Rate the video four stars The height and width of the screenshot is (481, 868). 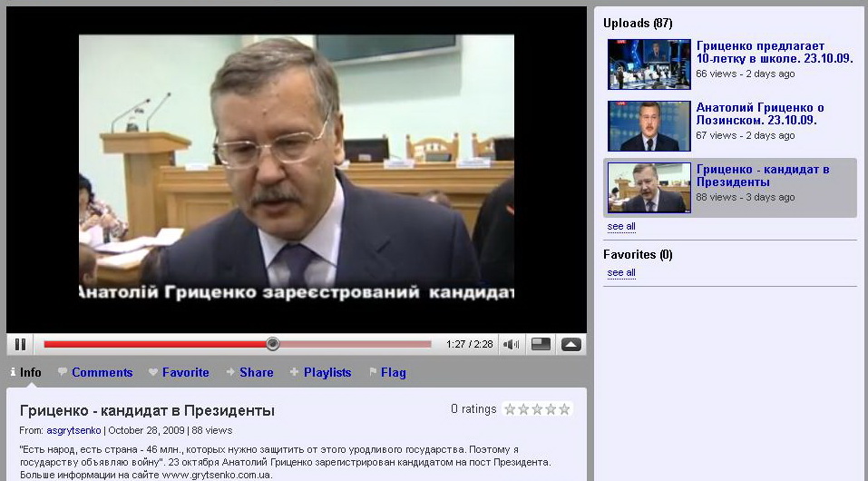551,409
